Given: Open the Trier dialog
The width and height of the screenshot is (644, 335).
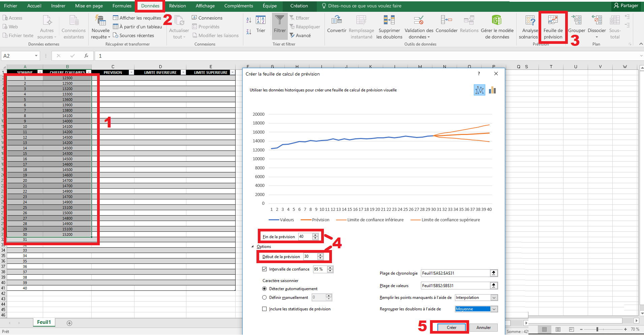Looking at the screenshot, I should coord(260,24).
